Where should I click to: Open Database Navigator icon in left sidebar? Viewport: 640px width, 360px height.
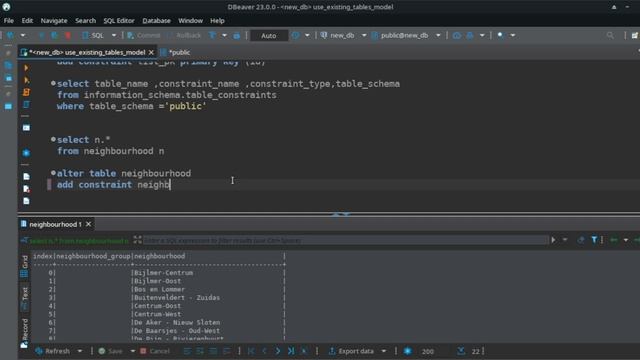[8, 65]
